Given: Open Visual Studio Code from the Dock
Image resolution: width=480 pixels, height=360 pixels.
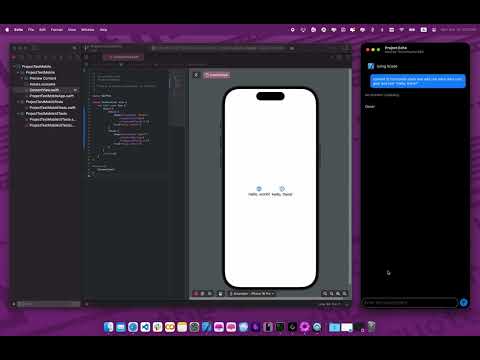Looking at the screenshot, I should 145,327.
